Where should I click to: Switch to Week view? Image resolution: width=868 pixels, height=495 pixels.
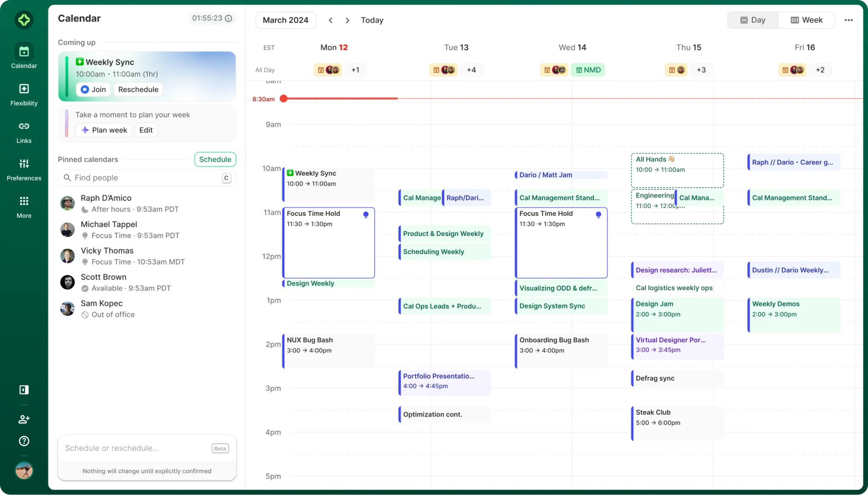pyautogui.click(x=806, y=20)
